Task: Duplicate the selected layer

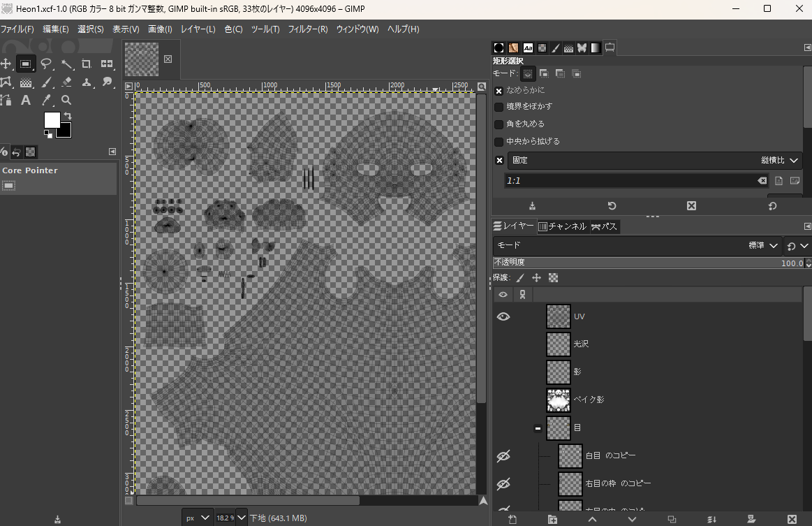Action: click(x=672, y=519)
